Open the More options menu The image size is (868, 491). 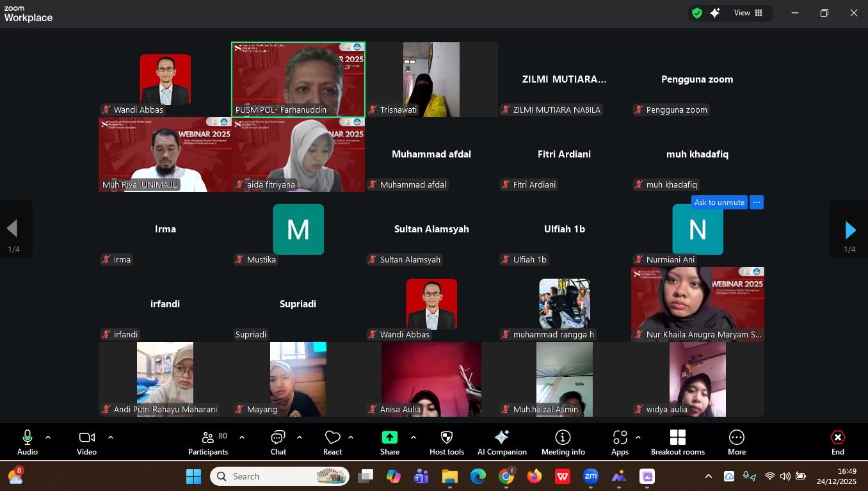pos(736,442)
